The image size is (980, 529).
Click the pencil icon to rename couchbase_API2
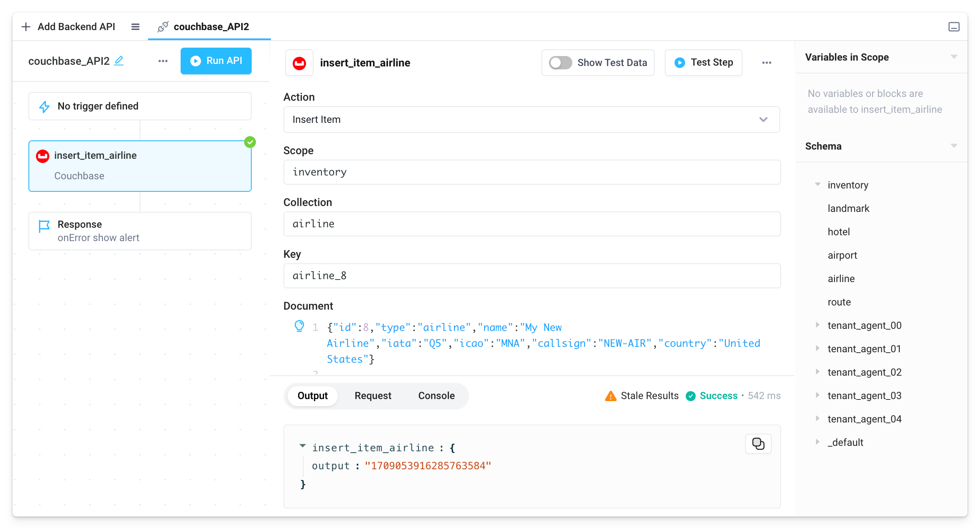coord(120,61)
